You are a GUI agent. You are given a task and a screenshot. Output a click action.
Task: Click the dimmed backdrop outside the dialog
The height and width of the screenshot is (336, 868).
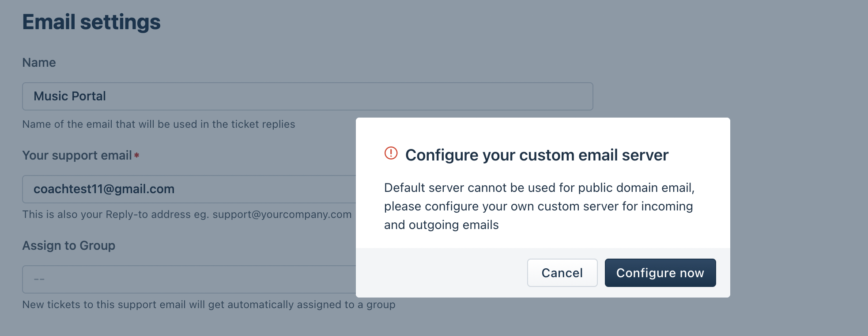click(x=795, y=66)
